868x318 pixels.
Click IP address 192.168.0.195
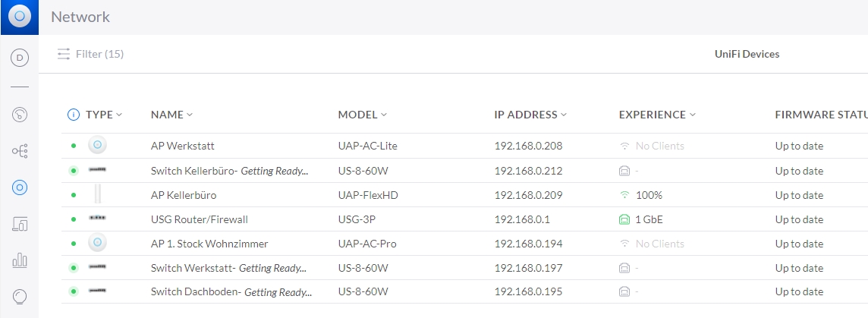528,292
